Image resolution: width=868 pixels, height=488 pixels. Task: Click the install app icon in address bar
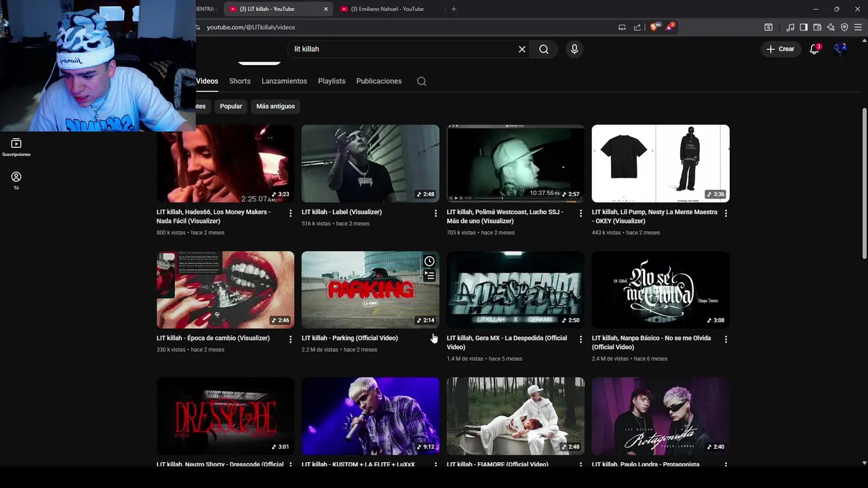tap(622, 27)
